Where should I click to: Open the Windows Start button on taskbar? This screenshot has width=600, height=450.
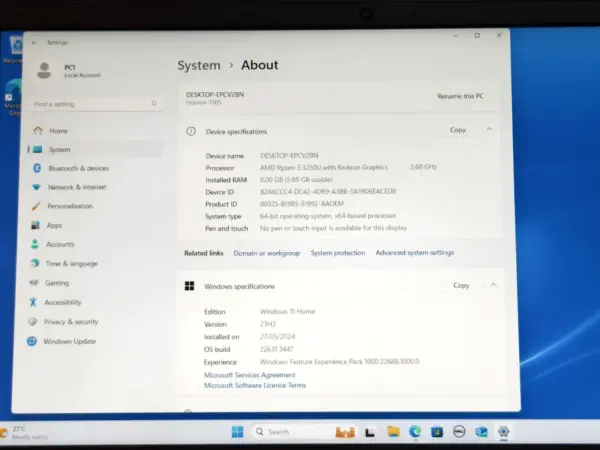pos(237,432)
